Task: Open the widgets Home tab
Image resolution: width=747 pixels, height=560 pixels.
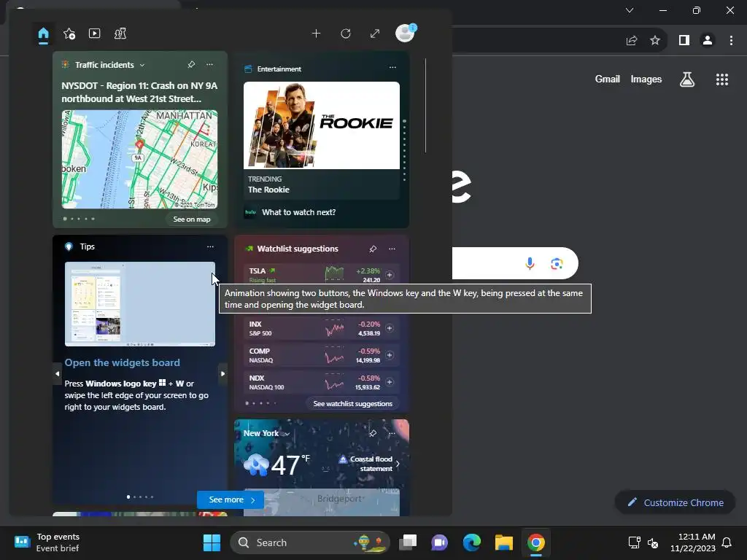Action: 43,34
